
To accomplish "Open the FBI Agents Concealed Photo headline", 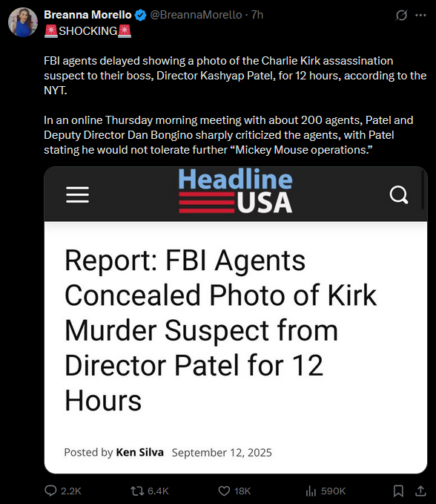I will pos(220,330).
